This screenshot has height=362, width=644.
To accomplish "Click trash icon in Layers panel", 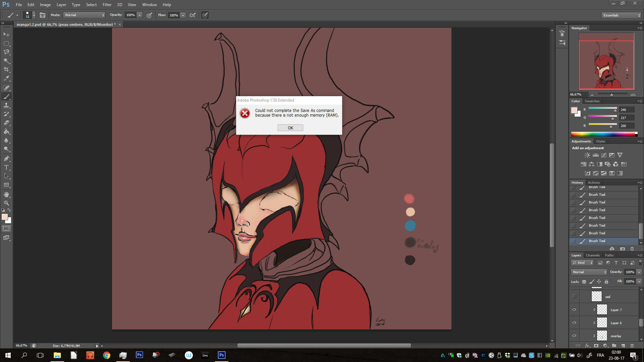I will [632, 345].
